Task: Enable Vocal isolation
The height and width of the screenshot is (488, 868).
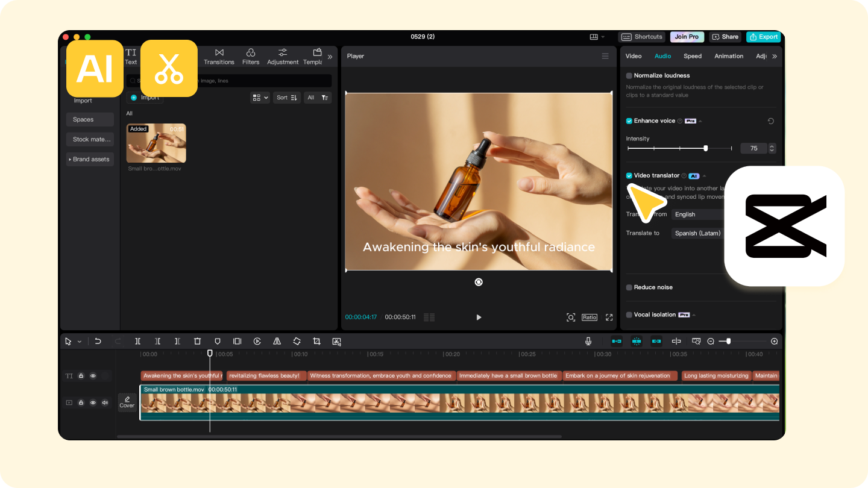Action: point(629,314)
